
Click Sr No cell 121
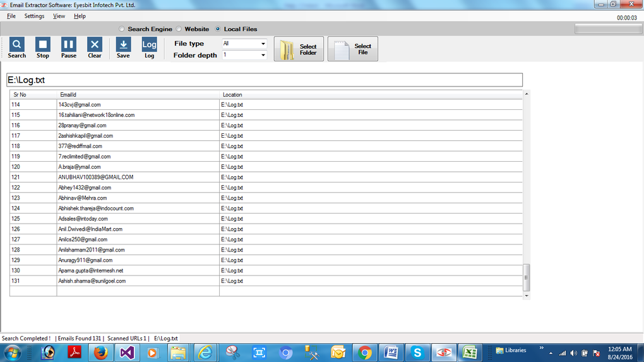point(33,177)
